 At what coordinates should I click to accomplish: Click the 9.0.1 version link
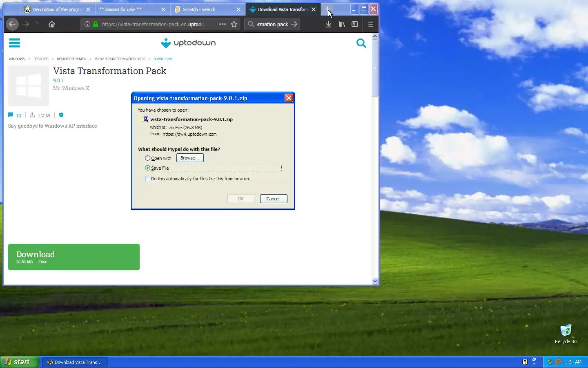click(x=58, y=81)
